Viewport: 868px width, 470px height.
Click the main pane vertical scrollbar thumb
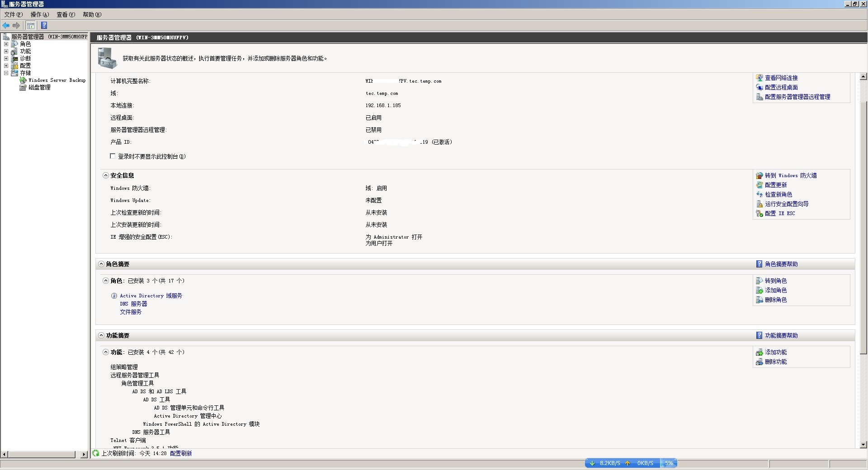click(x=863, y=227)
